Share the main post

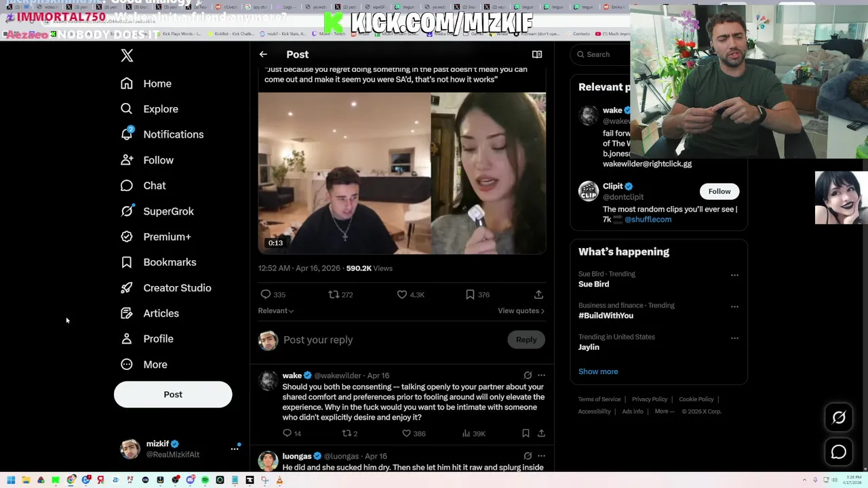pos(538,295)
